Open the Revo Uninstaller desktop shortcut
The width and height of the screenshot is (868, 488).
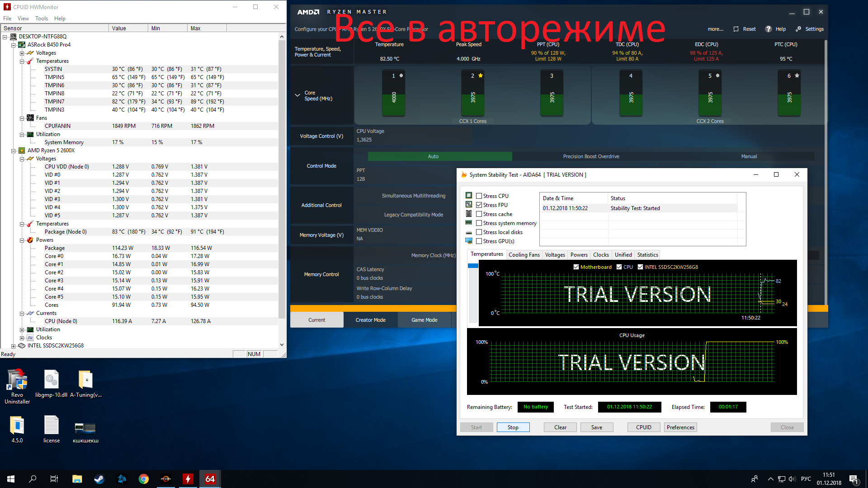point(17,380)
